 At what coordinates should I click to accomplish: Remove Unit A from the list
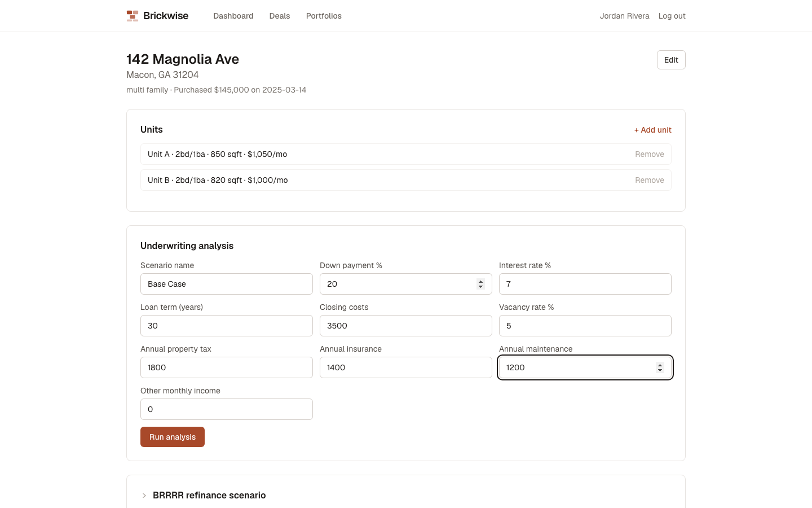tap(650, 154)
